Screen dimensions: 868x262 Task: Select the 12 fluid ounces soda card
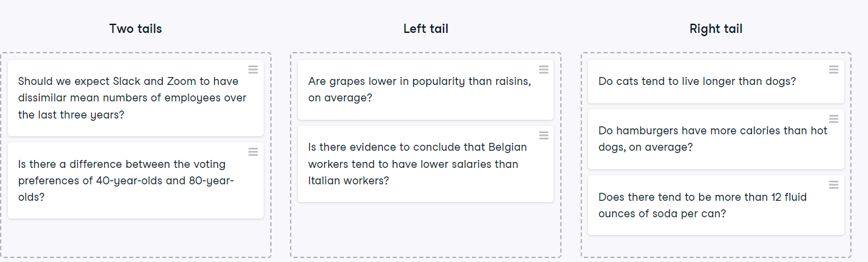(x=716, y=205)
